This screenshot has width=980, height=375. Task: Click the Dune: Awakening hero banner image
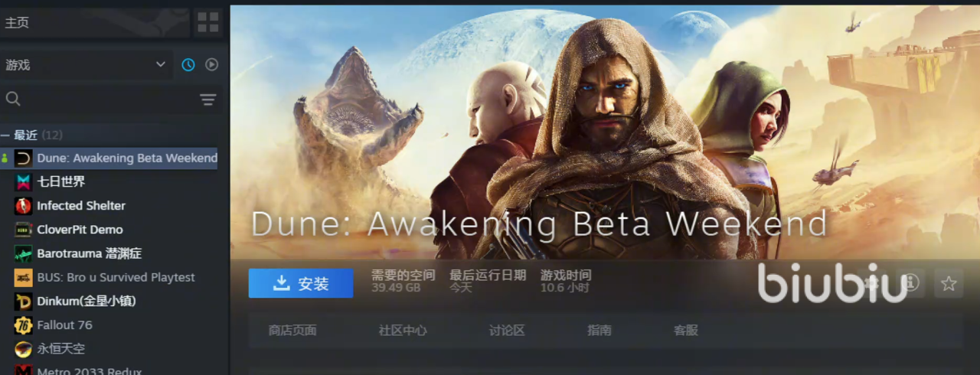605,132
